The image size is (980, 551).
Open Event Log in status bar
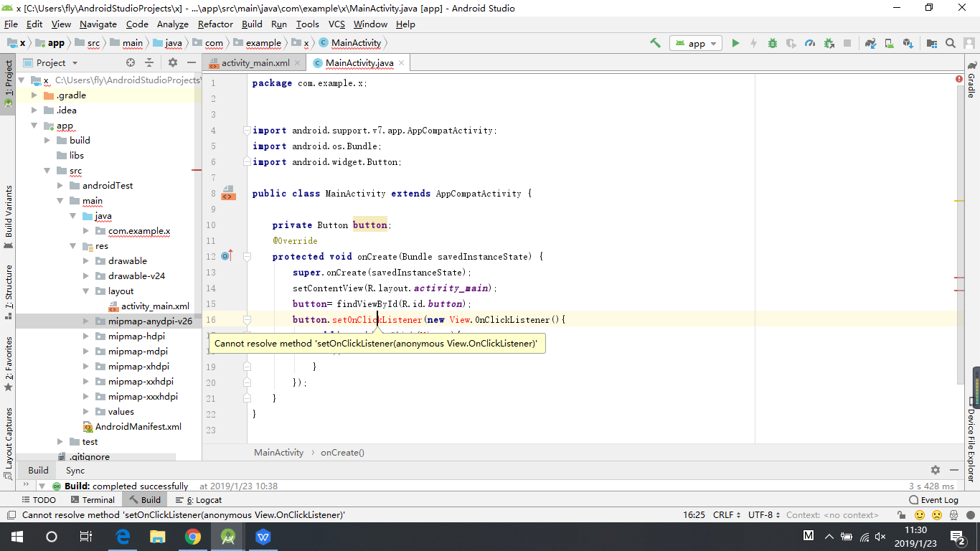pyautogui.click(x=933, y=500)
